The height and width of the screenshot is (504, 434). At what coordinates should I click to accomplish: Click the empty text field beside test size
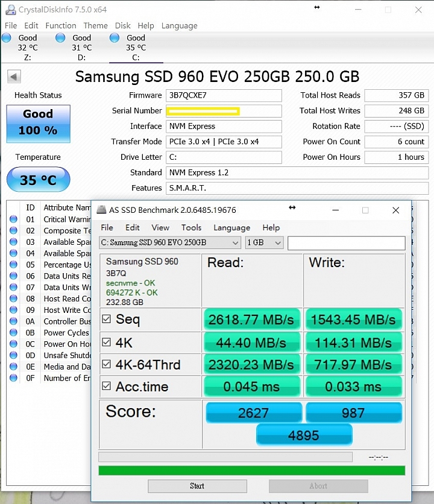pyautogui.click(x=346, y=243)
